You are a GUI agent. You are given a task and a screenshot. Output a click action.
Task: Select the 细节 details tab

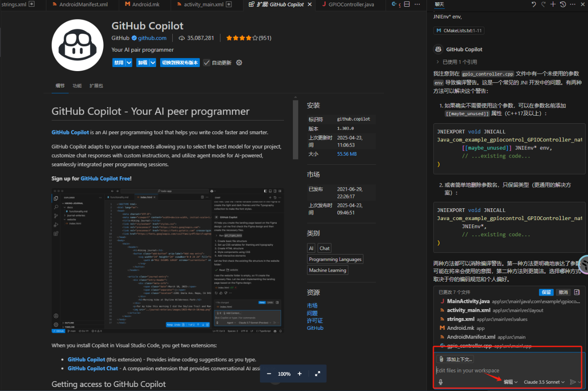[x=60, y=85]
